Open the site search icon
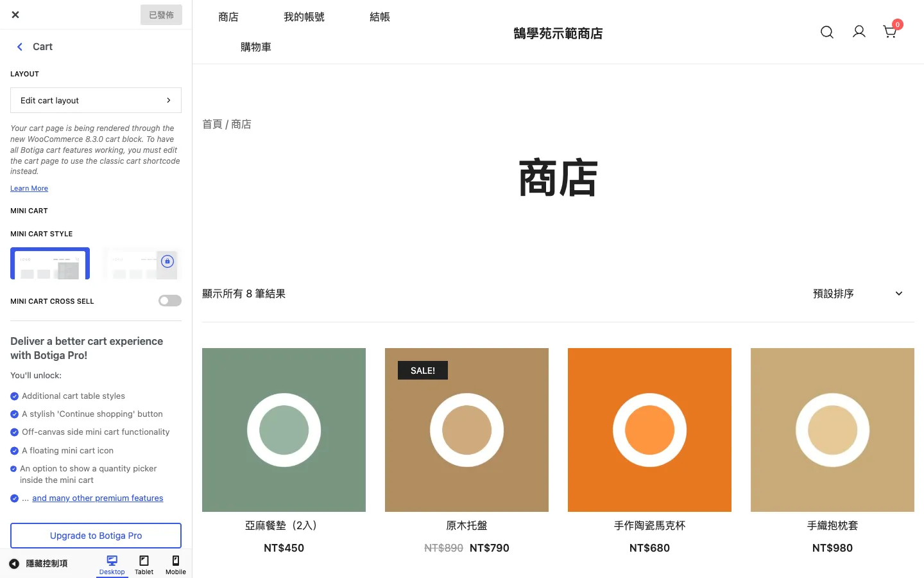The height and width of the screenshot is (578, 924). coord(827,32)
